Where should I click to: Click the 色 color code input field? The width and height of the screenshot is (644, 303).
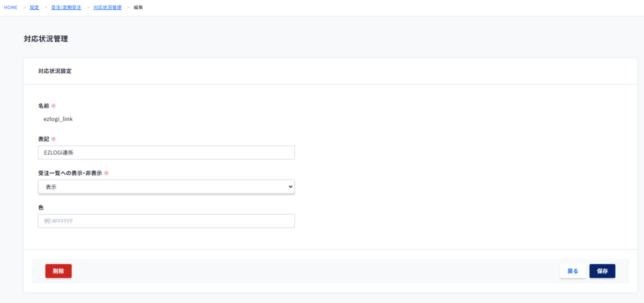(x=166, y=221)
